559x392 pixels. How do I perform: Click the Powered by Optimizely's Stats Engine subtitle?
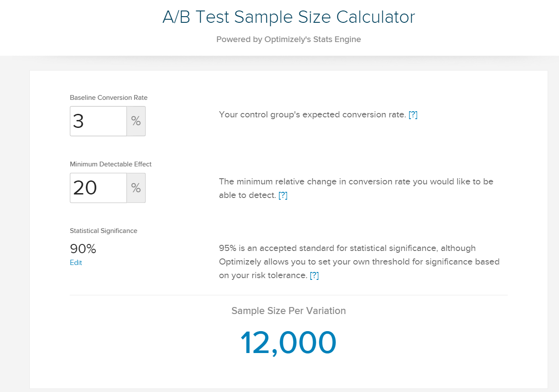tap(288, 39)
